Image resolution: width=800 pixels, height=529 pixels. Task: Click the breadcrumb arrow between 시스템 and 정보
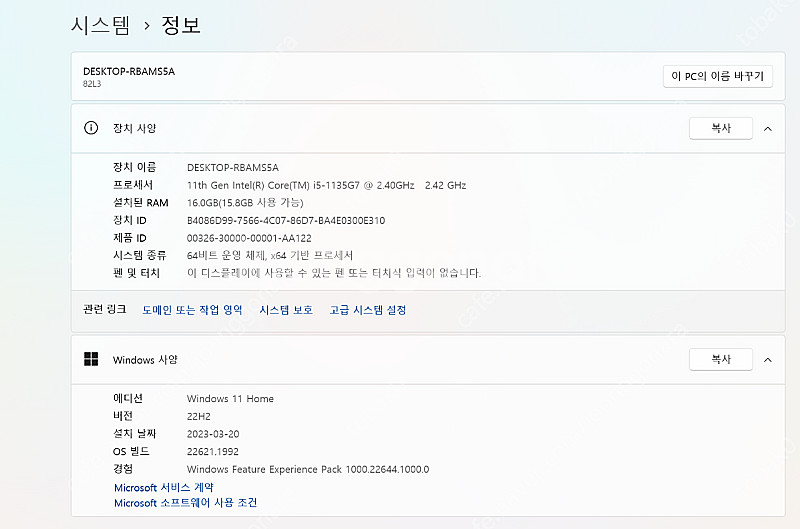coord(146,26)
